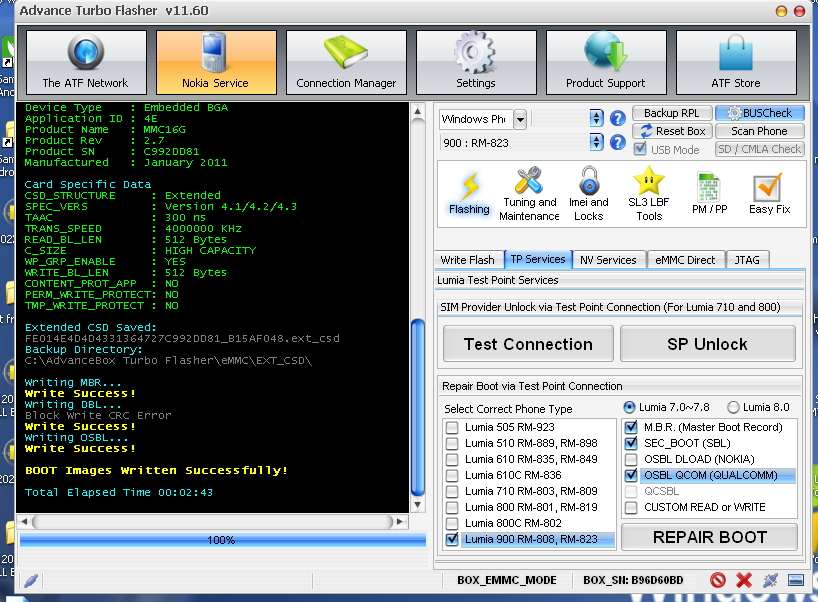818x602 pixels.
Task: Click the pen icon at bottom left
Action: (31, 581)
